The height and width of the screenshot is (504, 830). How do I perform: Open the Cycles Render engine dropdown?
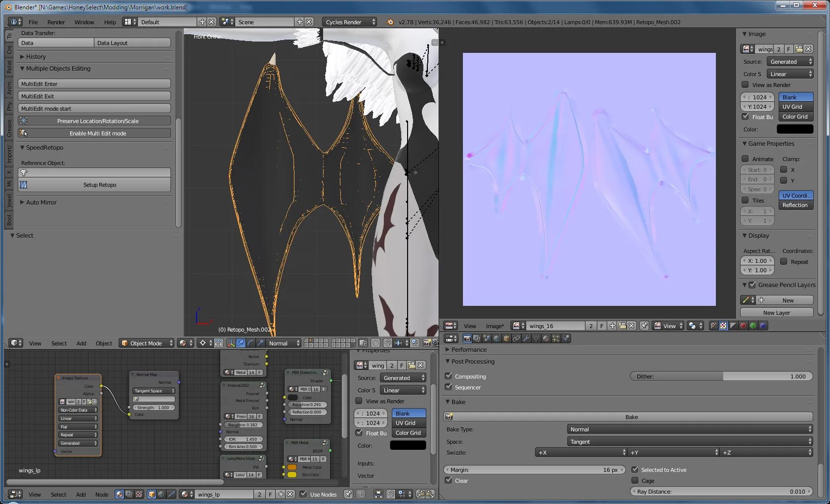coord(350,22)
